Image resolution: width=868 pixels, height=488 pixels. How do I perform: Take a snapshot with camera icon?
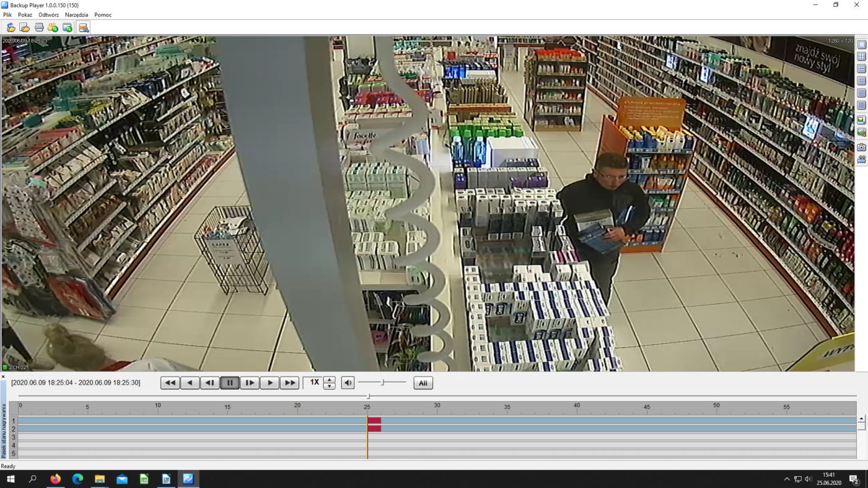click(x=862, y=148)
